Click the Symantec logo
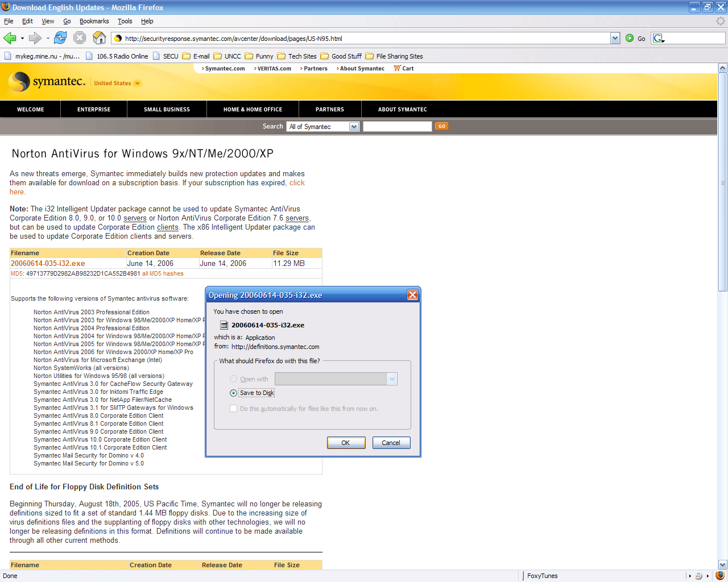728x582 pixels. [x=47, y=82]
